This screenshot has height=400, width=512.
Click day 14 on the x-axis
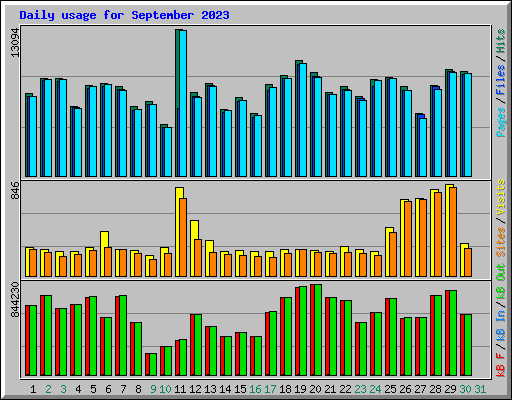point(225,389)
